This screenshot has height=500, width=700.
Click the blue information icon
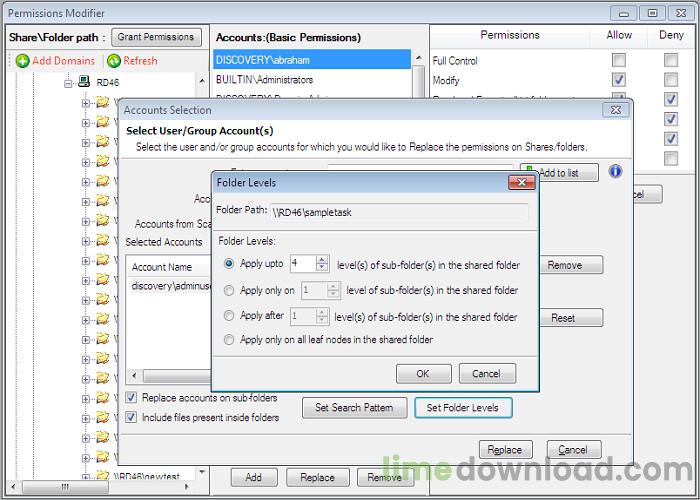pos(616,172)
